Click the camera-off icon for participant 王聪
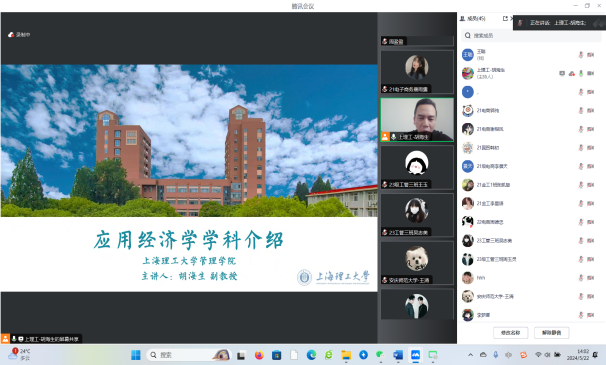Image resolution: width=606 pixels, height=365 pixels. (x=591, y=55)
